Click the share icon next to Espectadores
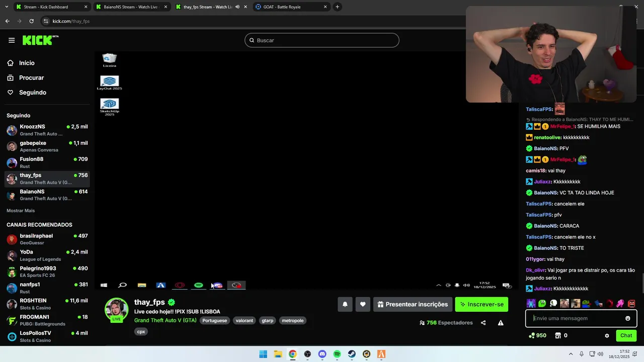This screenshot has height=362, width=644. click(483, 323)
